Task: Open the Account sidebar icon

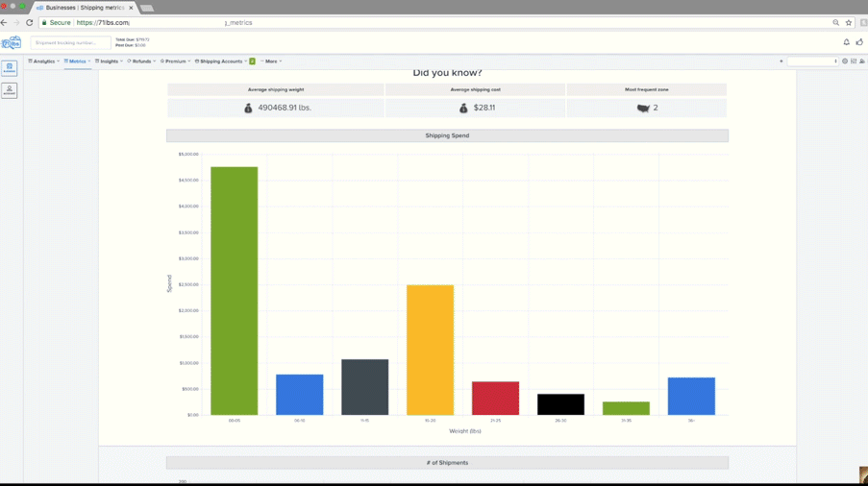Action: click(x=10, y=90)
